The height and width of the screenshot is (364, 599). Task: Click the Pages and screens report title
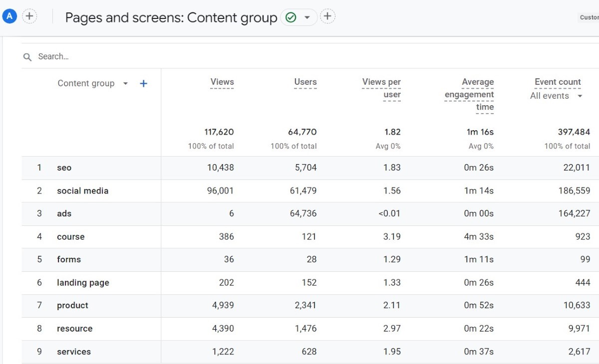click(171, 18)
